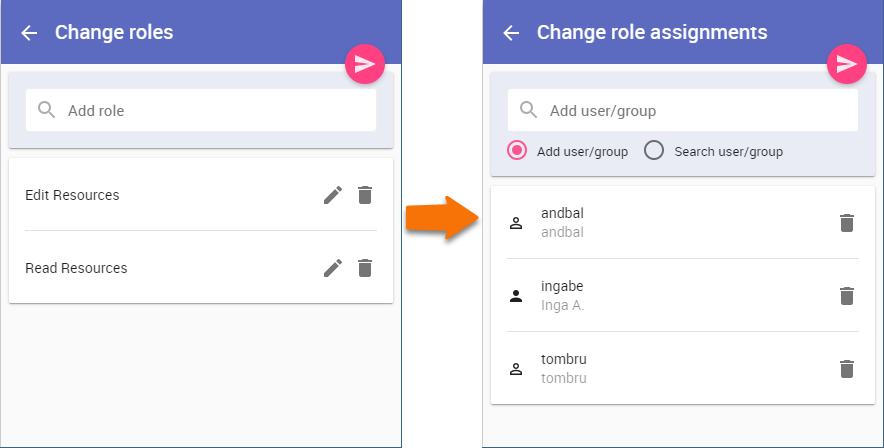Screen dimensions: 884x448
Task: Delete the Edit Resources role
Action: [x=365, y=195]
